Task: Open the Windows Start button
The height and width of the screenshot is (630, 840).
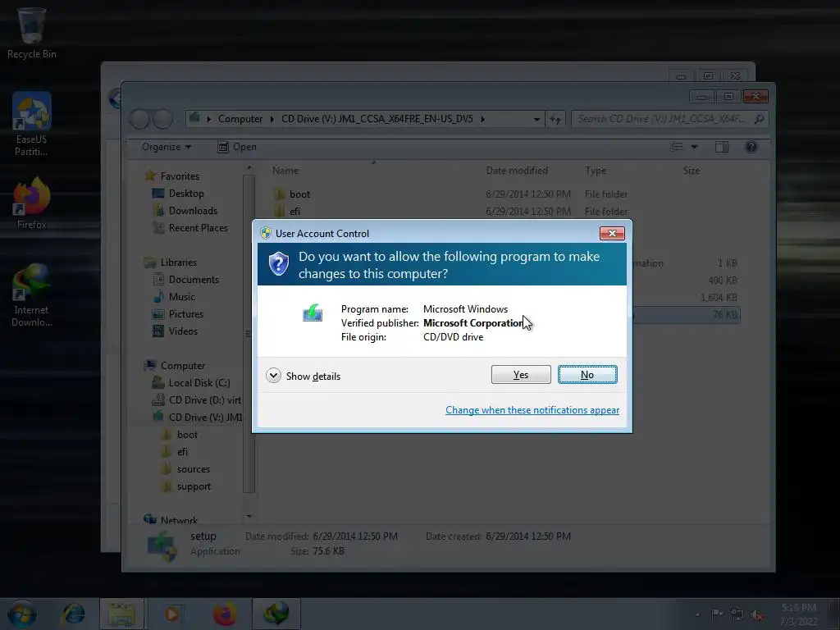Action: (21, 614)
